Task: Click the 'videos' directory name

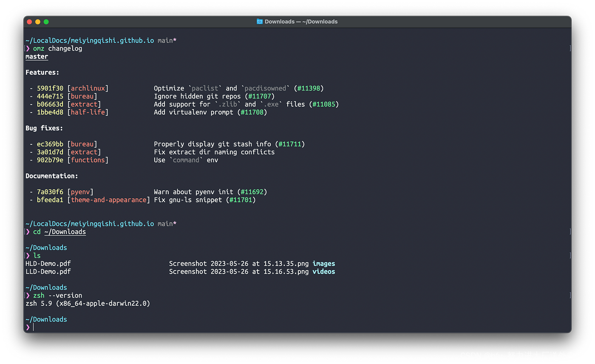Action: 324,272
